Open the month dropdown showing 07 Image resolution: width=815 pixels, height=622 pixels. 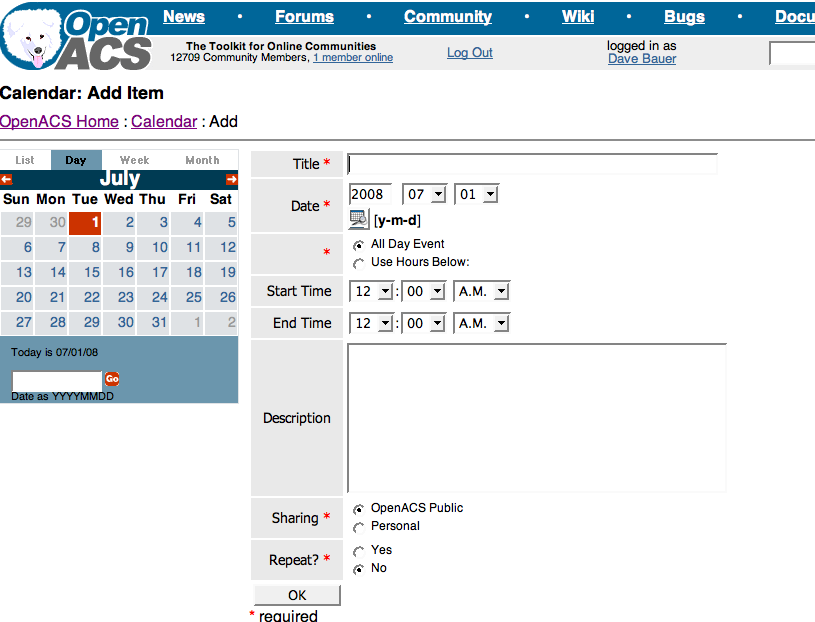[x=424, y=194]
